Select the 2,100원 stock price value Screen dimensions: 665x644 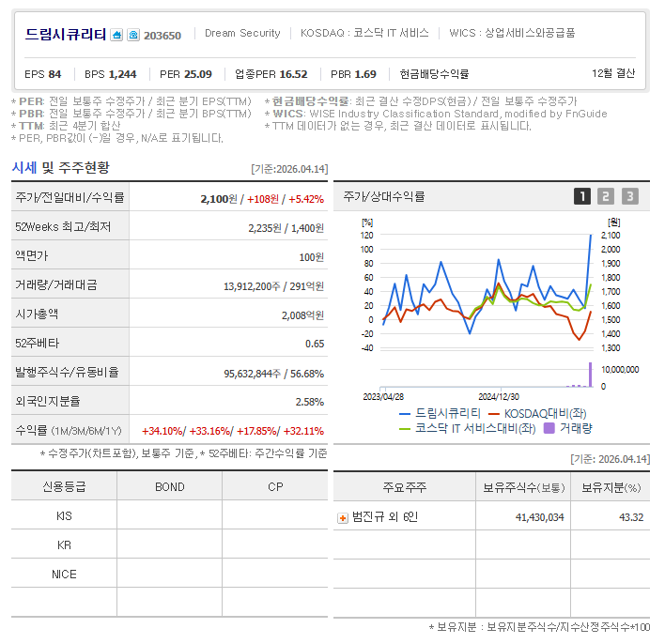coord(219,199)
